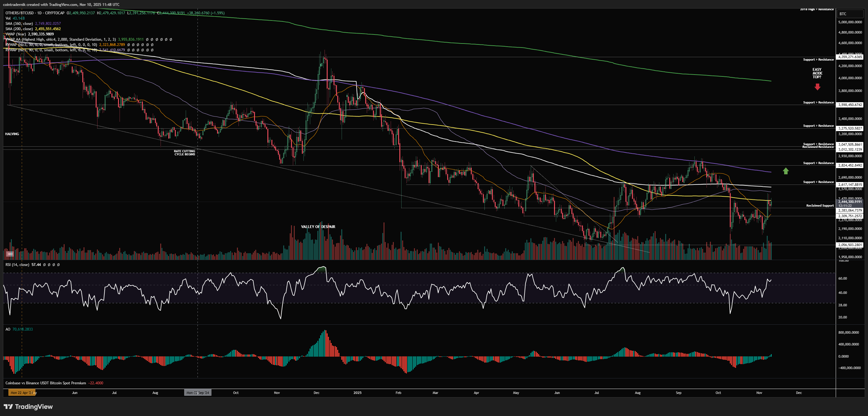Screen dimensions: 868x416
Task: Click the HALVING text annotation
Action: [x=12, y=134]
